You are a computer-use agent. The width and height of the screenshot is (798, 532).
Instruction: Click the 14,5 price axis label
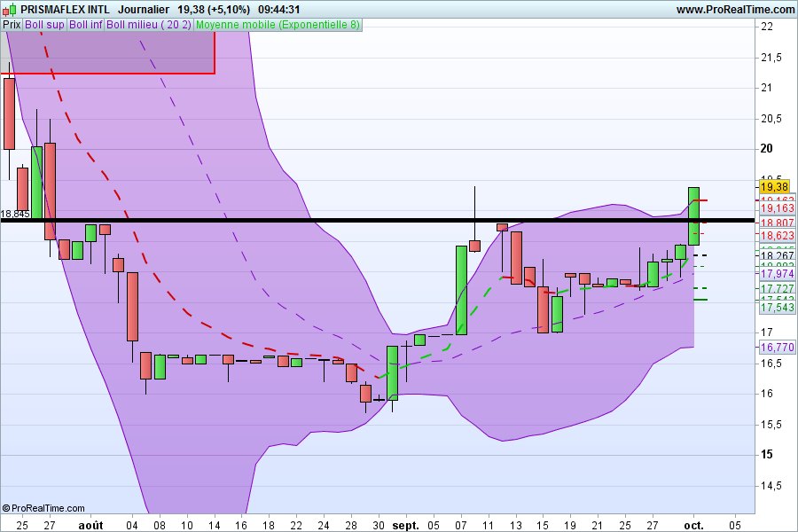coord(771,486)
